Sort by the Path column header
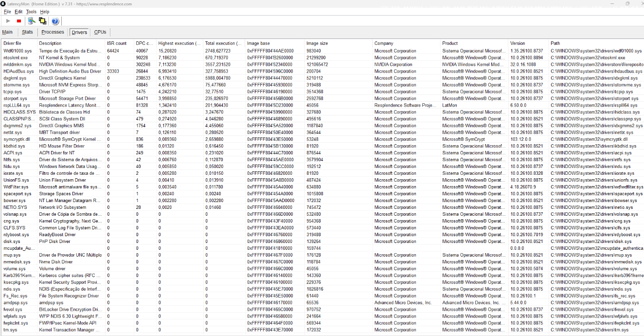 pos(596,43)
